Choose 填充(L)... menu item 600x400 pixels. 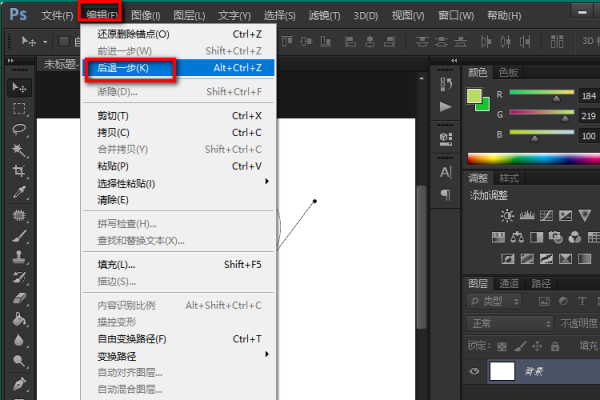[179, 264]
